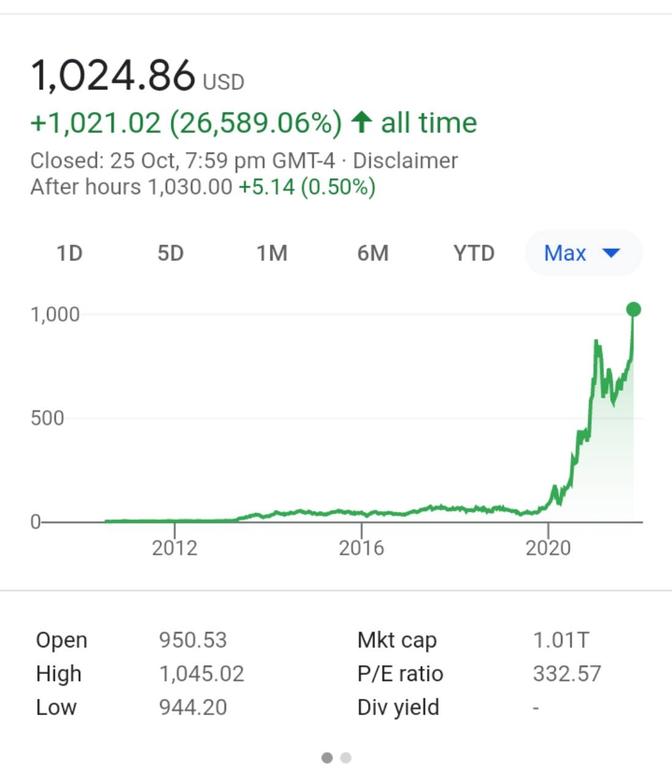Click the green up arrow icon

pyautogui.click(x=361, y=122)
